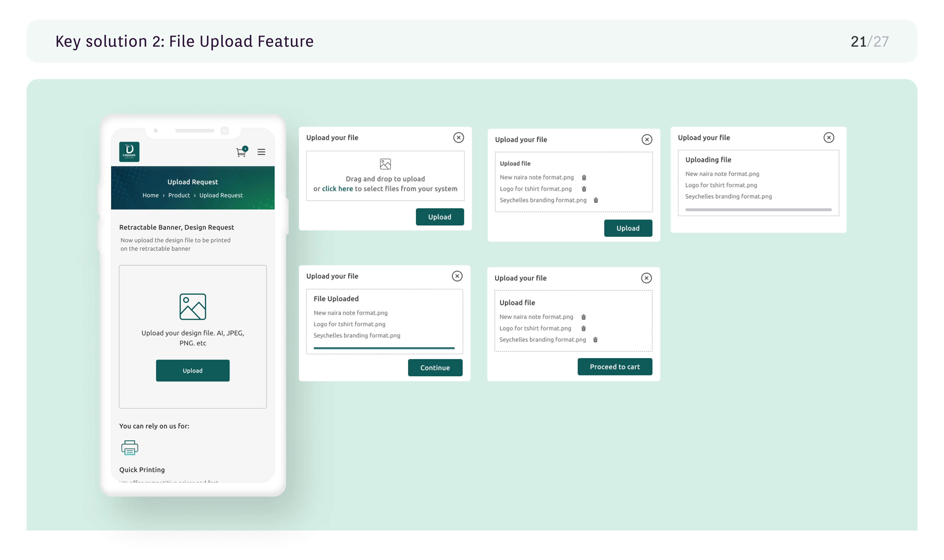Click the printer icon above Quick Printing
Screen dimensions: 944x560
click(130, 448)
